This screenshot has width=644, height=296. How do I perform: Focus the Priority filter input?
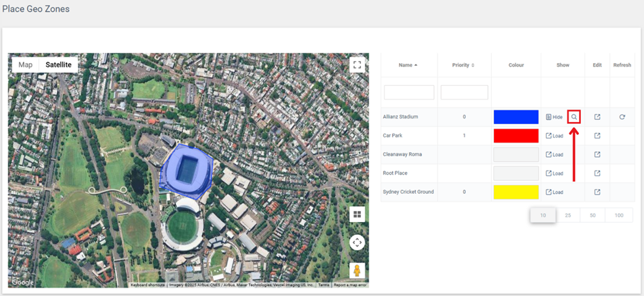(464, 92)
